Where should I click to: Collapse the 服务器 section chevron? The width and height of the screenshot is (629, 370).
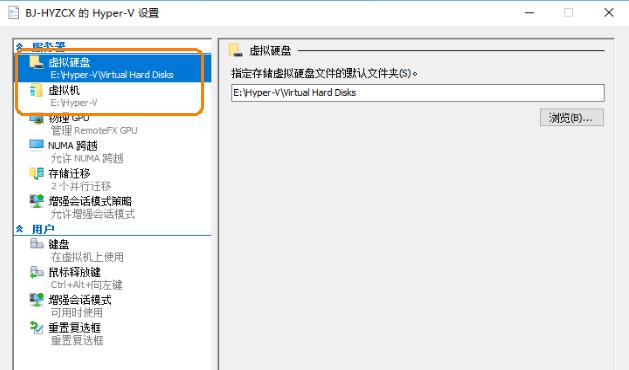pyautogui.click(x=20, y=47)
